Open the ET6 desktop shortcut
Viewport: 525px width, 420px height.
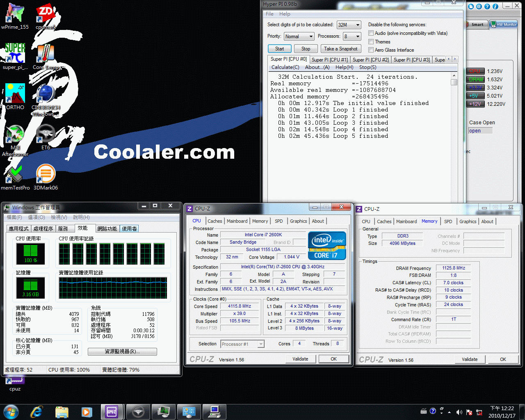(46, 137)
